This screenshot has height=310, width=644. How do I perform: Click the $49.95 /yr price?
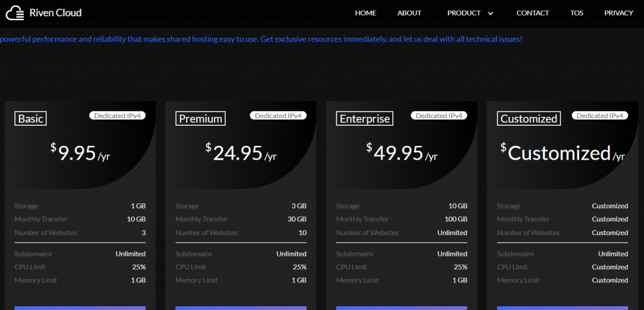point(402,153)
